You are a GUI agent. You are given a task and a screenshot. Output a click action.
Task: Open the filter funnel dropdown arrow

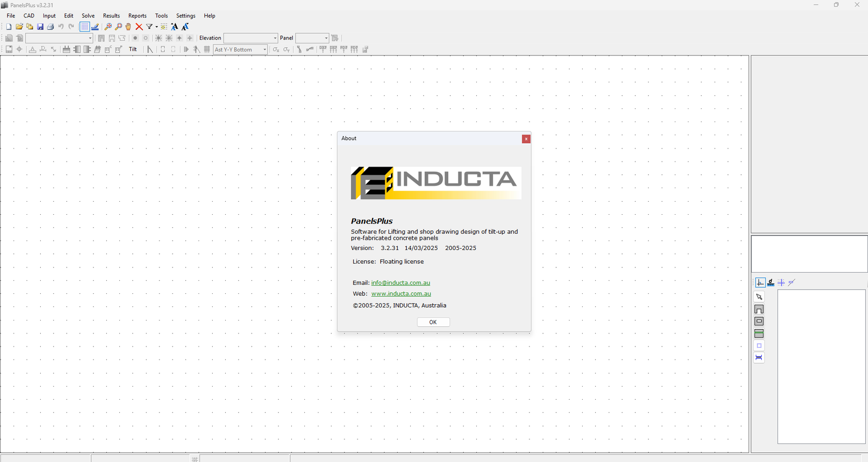click(x=156, y=27)
